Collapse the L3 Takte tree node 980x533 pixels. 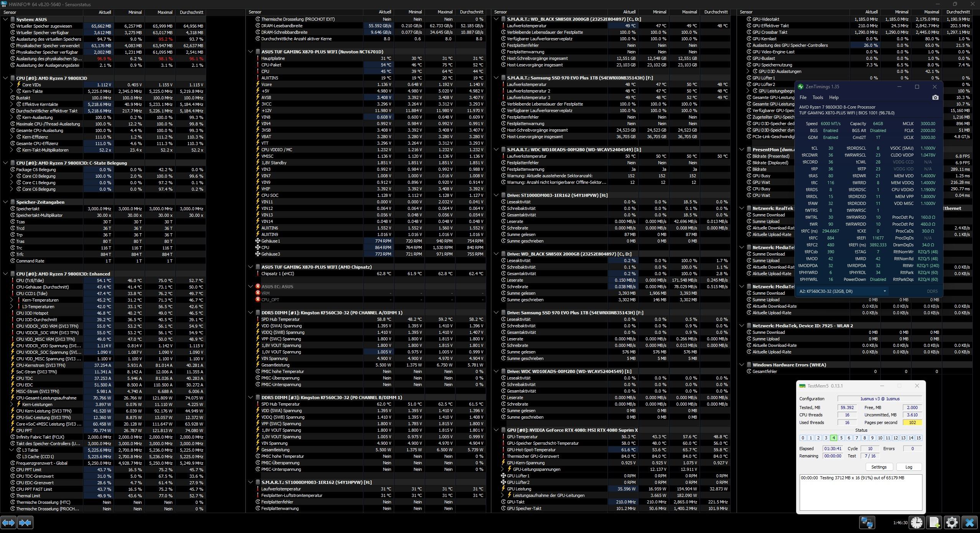12,450
